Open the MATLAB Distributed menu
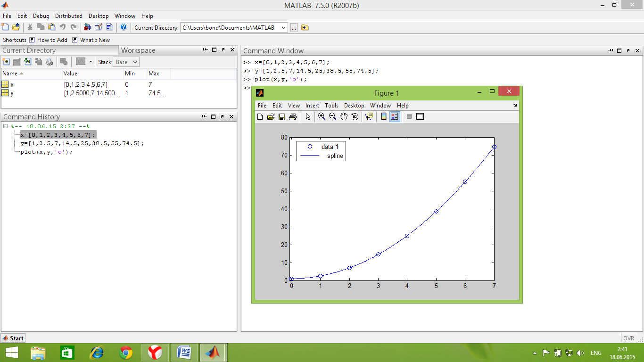Screen dimensions: 644x362 [69, 16]
